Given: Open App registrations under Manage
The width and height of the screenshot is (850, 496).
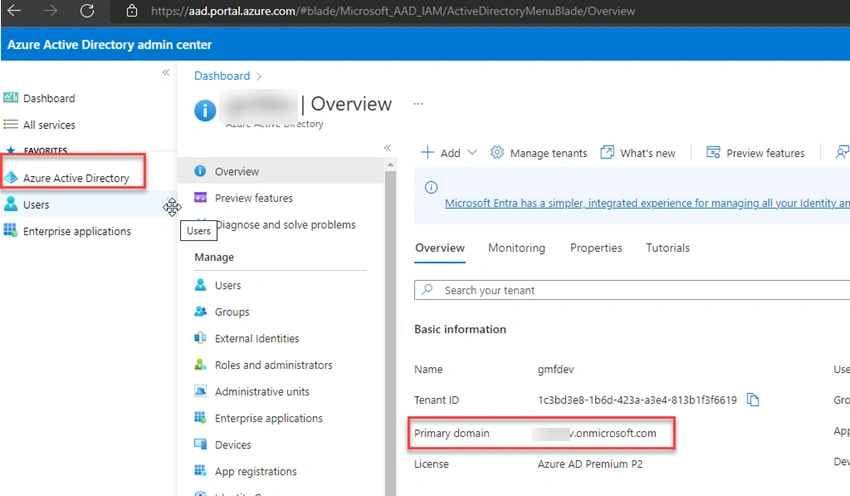Looking at the screenshot, I should [255, 471].
